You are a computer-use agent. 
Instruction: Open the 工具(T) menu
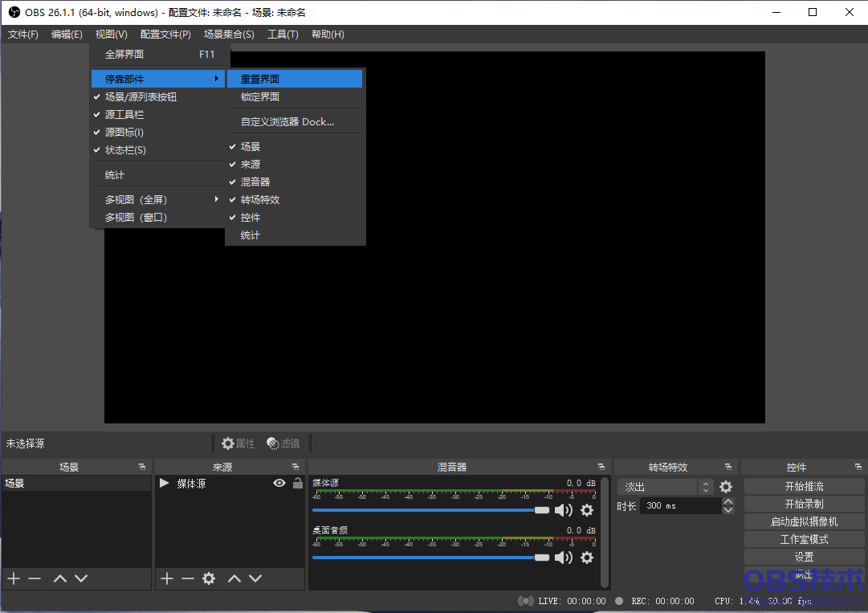click(283, 35)
